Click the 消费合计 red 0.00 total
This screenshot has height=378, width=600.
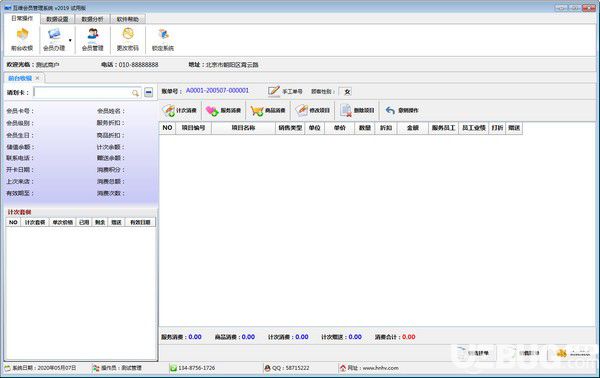pos(408,337)
